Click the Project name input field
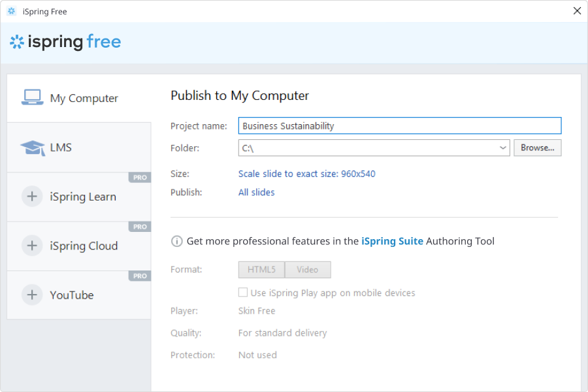The height and width of the screenshot is (392, 588). 399,125
